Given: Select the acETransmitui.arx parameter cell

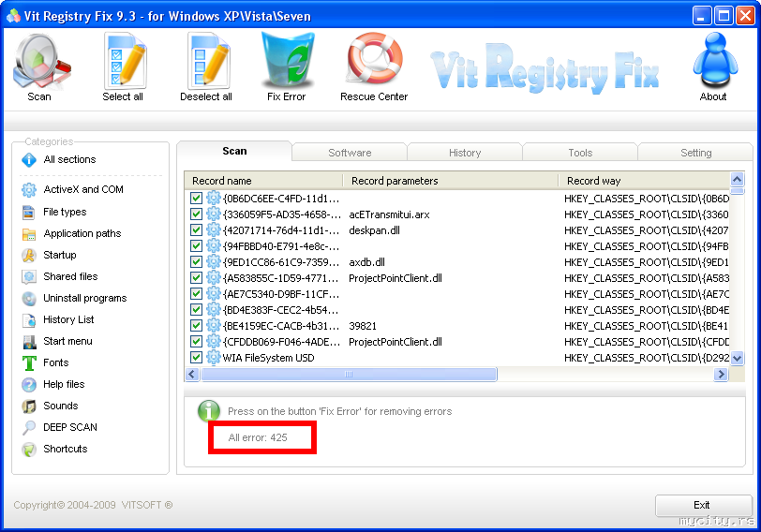Looking at the screenshot, I should 389,214.
